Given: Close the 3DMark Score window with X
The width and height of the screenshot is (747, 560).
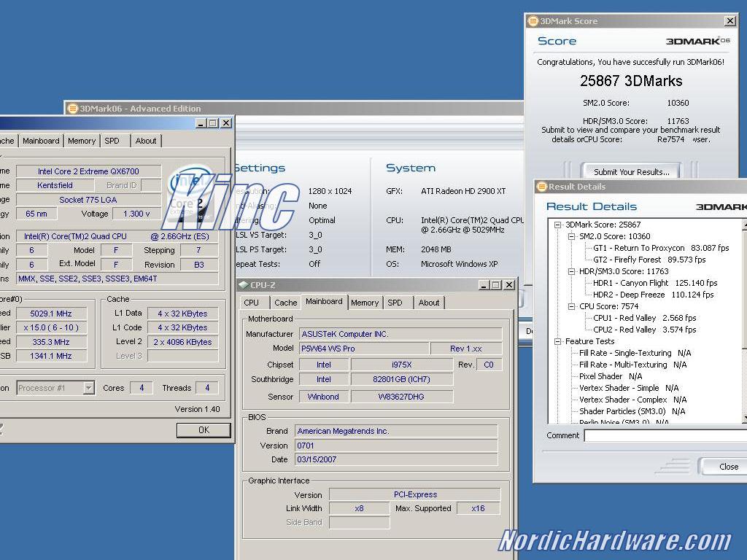Looking at the screenshot, I should tap(729, 21).
